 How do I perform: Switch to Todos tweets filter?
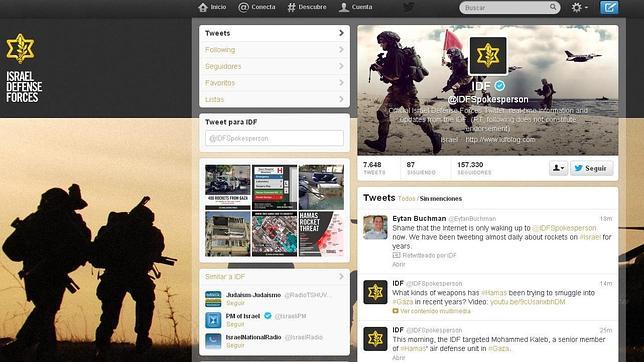click(407, 198)
